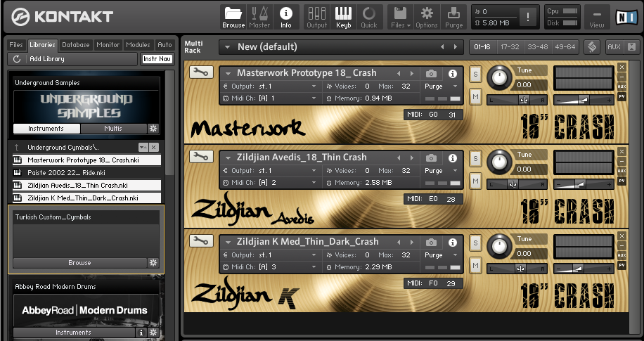Screen dimensions: 644x341
Task: Switch rack View minimize button
Action: (596, 18)
